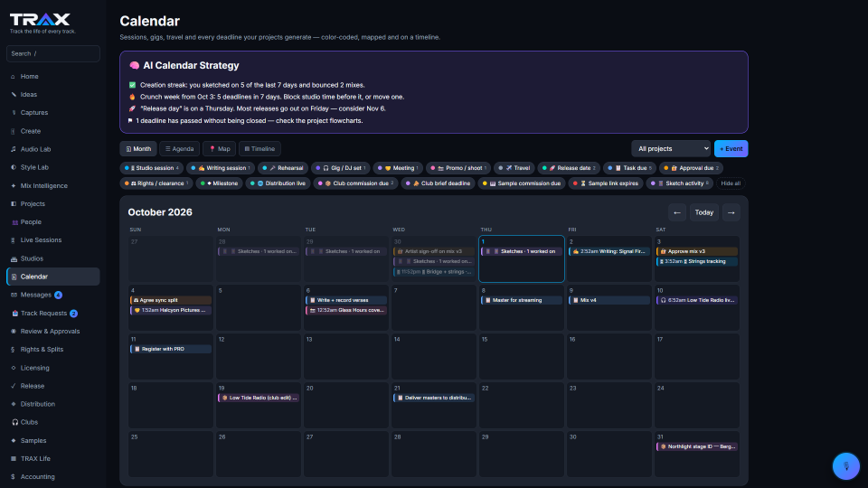Jump to Today
This screenshot has height=488, width=868.
pyautogui.click(x=704, y=212)
